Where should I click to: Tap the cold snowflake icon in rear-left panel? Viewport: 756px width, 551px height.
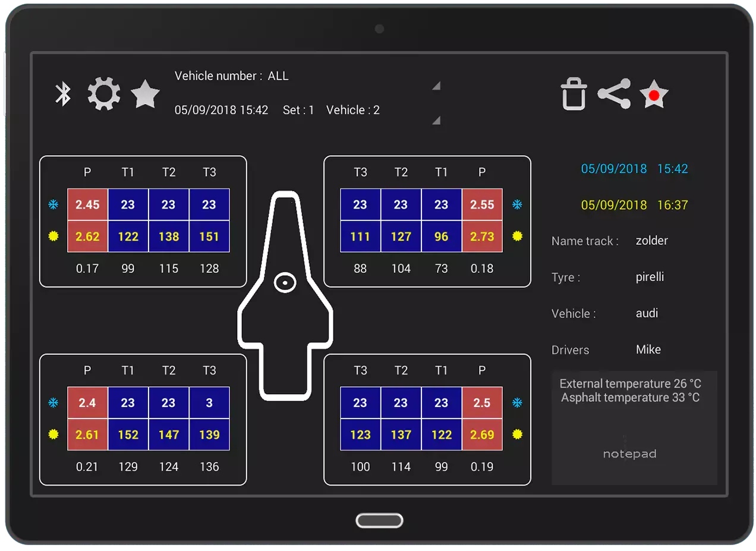click(53, 403)
